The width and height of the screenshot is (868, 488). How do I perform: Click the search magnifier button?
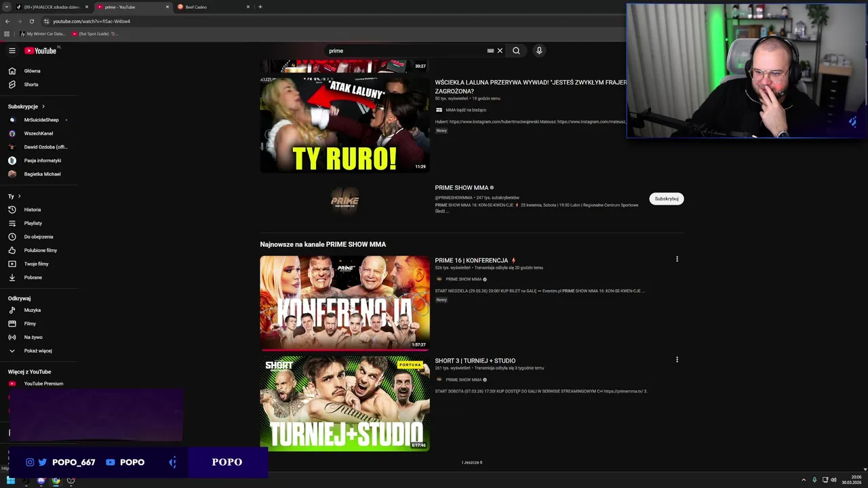tap(516, 51)
